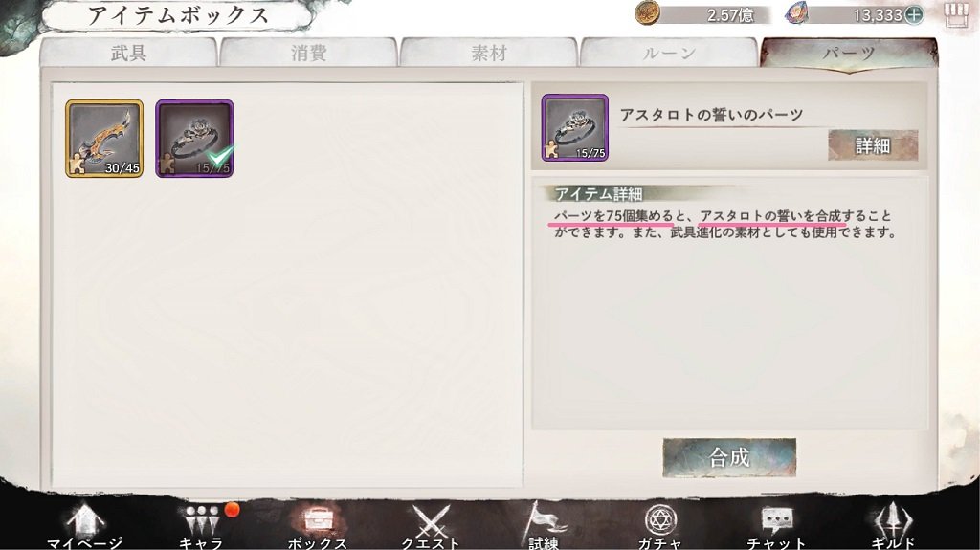Switch to 消費 tab
Screen dimensions: 980x550
click(308, 53)
